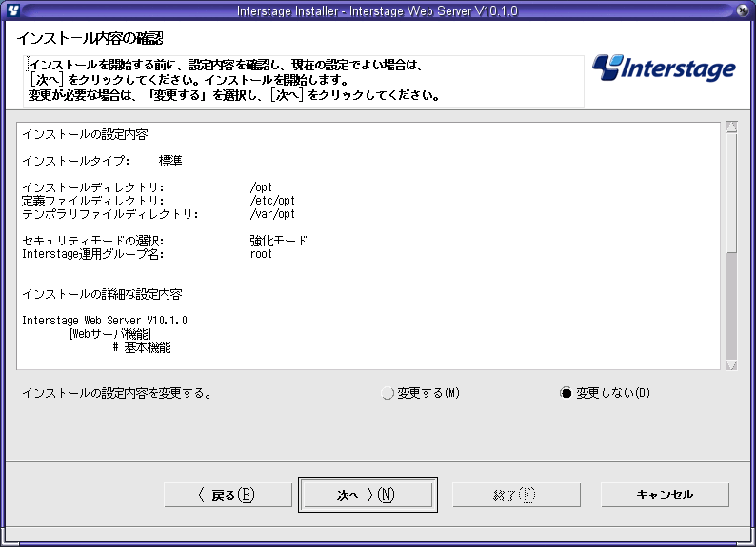
Task: Click the インストールの設定内容 heading
Action: [85, 134]
